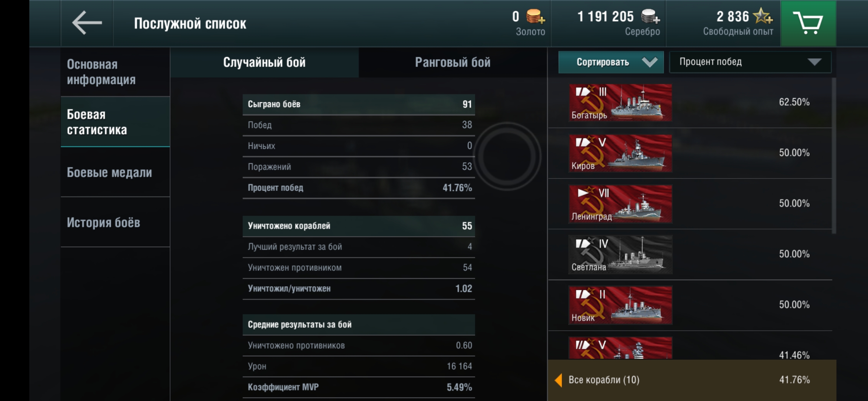Select the Богатырь ship thumbnail
868x401 pixels.
(x=620, y=102)
